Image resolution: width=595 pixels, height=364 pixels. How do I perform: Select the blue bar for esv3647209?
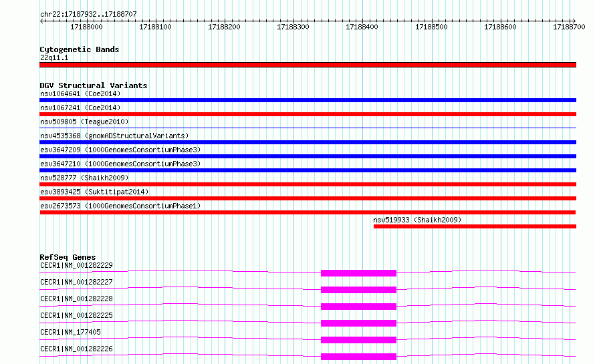pyautogui.click(x=308, y=156)
